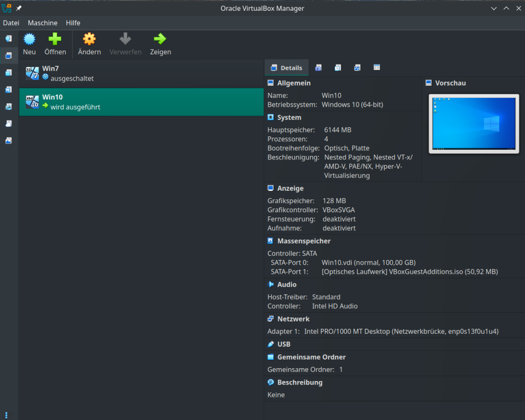This screenshot has height=420, width=525.
Task: Switch to the Logs tab icon
Action: (x=338, y=68)
